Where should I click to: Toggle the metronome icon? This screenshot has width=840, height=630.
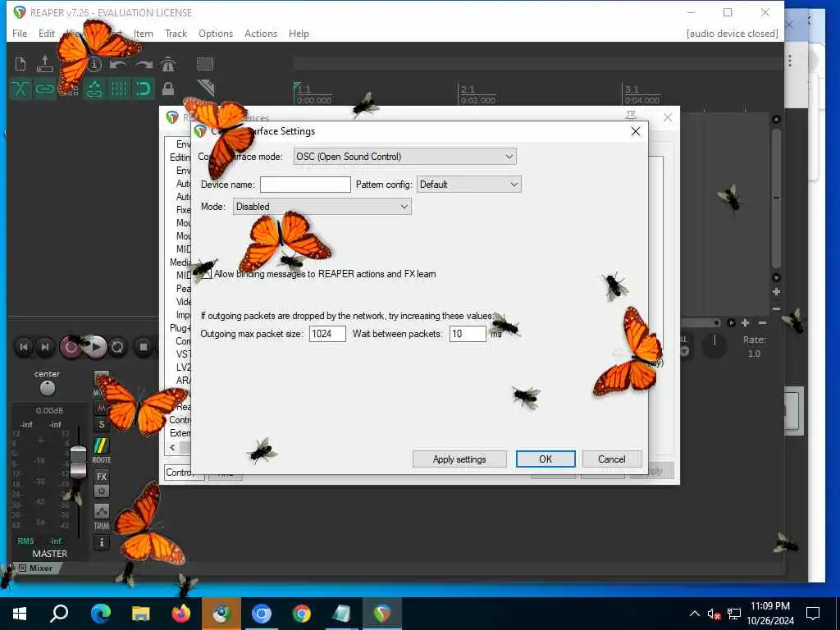click(x=168, y=64)
